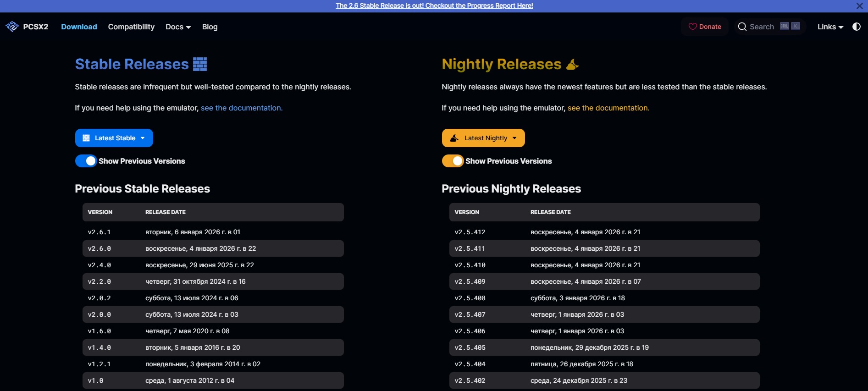Click the nightly table RELEASE DATE header
This screenshot has width=868, height=391.
[x=551, y=212]
